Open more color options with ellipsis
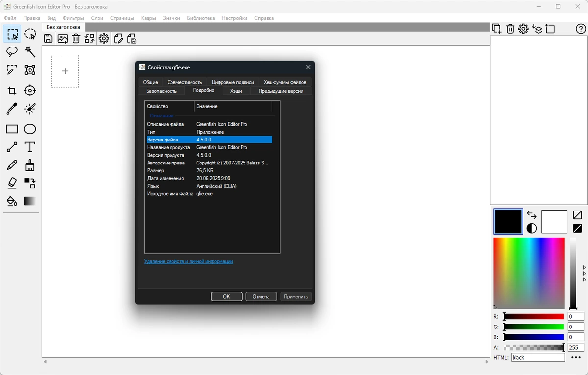Screen dimensions: 588x375 576,357
